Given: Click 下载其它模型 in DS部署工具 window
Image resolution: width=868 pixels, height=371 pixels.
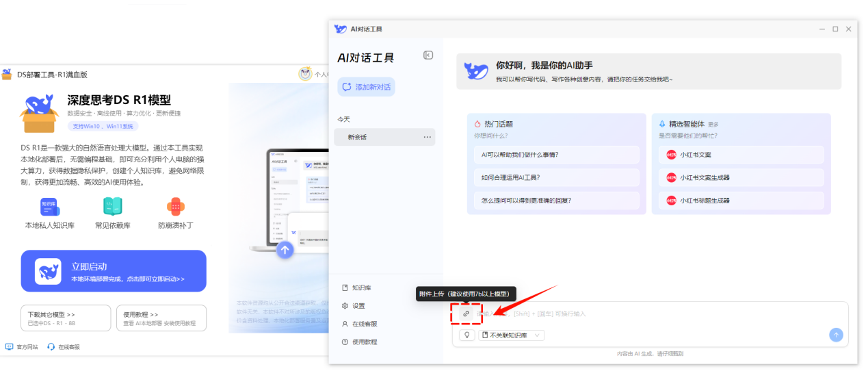Looking at the screenshot, I should tap(66, 318).
